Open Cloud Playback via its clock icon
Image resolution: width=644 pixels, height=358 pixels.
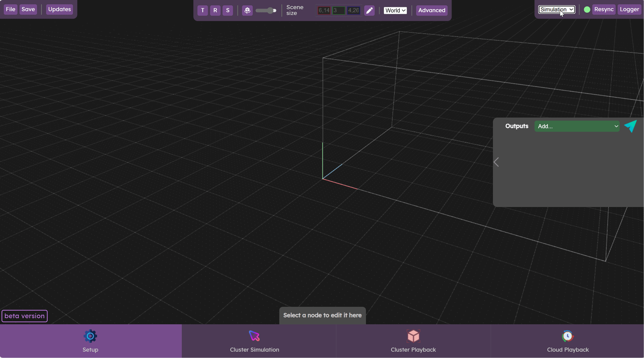567,336
